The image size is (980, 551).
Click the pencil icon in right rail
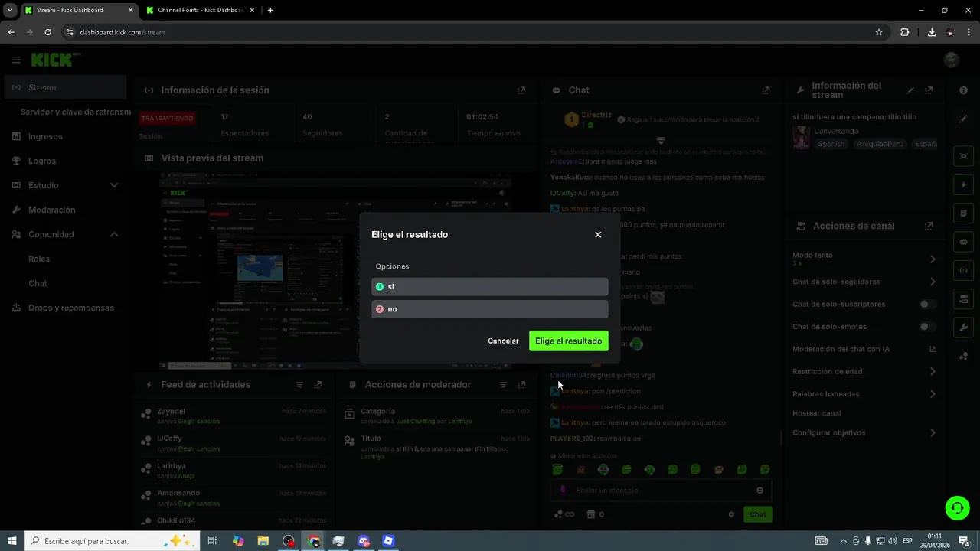click(x=964, y=119)
